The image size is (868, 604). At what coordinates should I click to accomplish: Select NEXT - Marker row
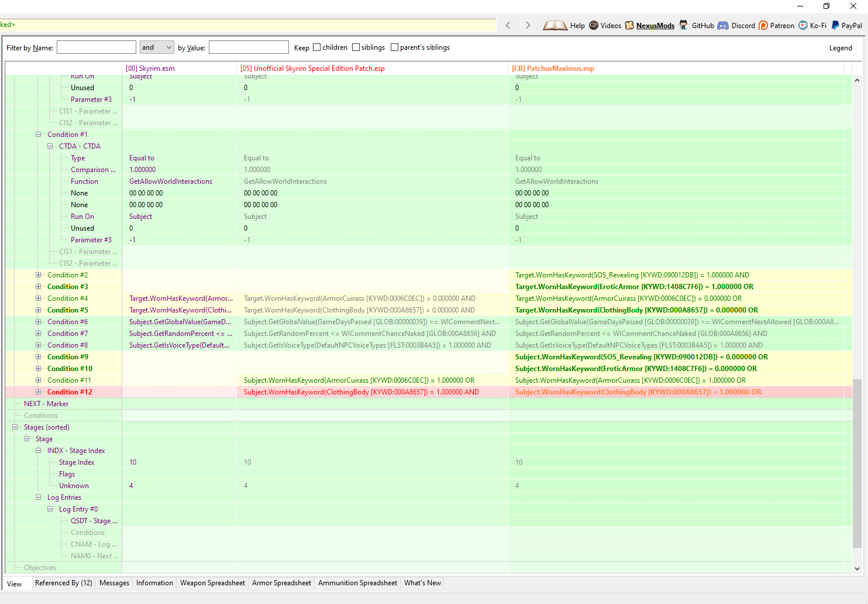point(46,404)
